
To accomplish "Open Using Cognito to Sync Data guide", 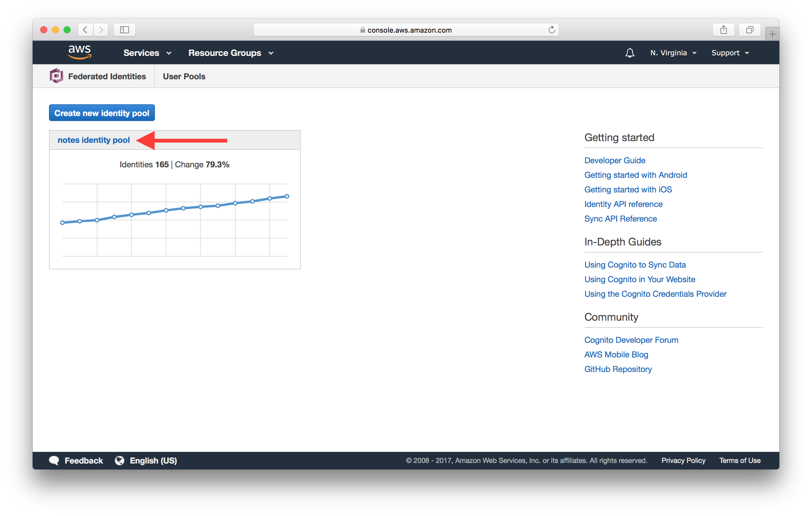I will (x=634, y=264).
